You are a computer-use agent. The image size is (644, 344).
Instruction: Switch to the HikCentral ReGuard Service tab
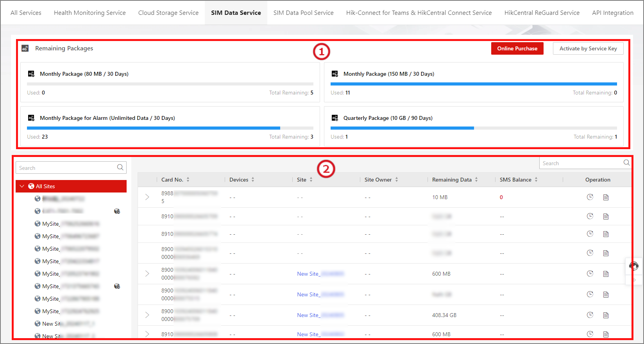coord(542,12)
